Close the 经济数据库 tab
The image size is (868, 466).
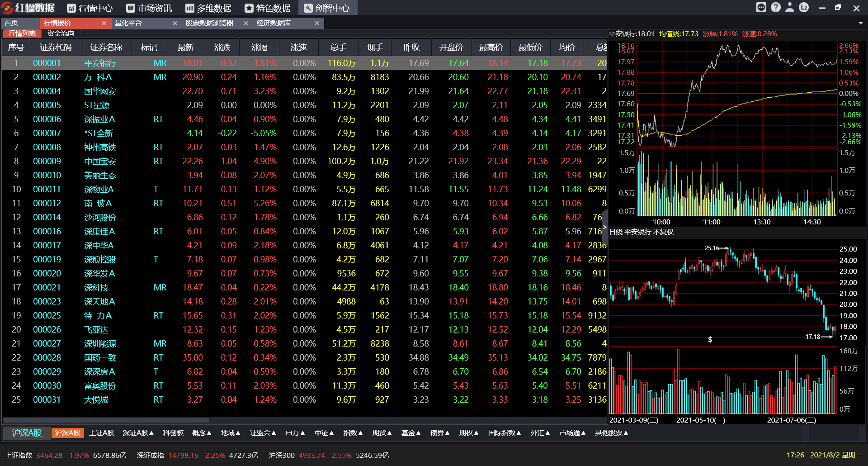pyautogui.click(x=317, y=23)
